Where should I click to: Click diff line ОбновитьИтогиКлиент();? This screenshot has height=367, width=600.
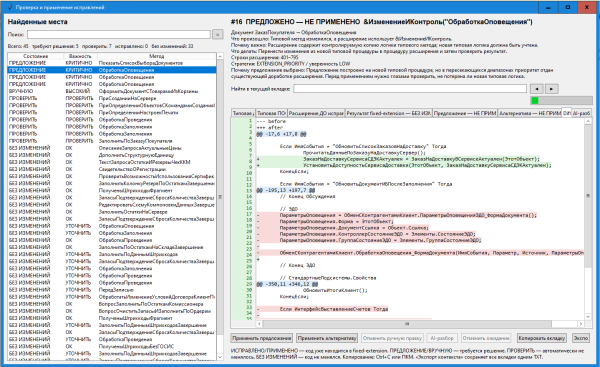[x=335, y=290]
